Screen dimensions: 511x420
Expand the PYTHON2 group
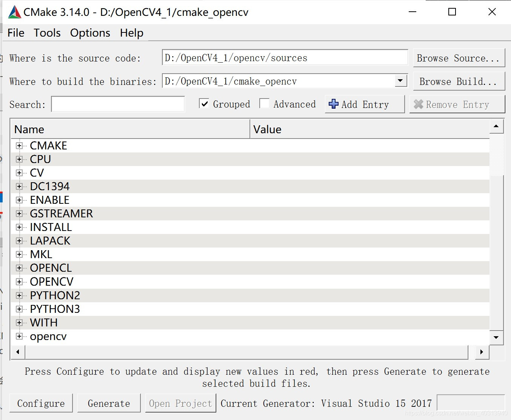pyautogui.click(x=19, y=295)
